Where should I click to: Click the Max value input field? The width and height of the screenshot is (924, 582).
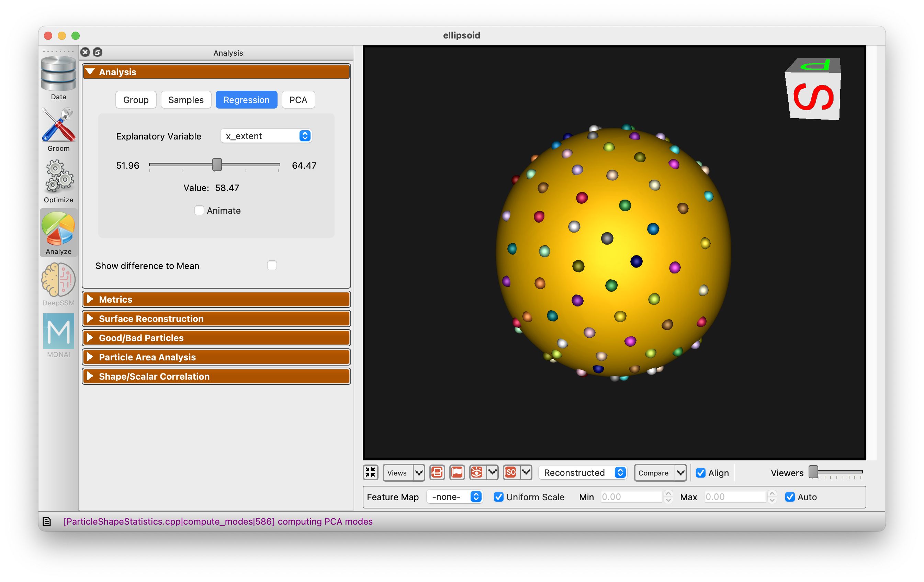click(x=735, y=497)
